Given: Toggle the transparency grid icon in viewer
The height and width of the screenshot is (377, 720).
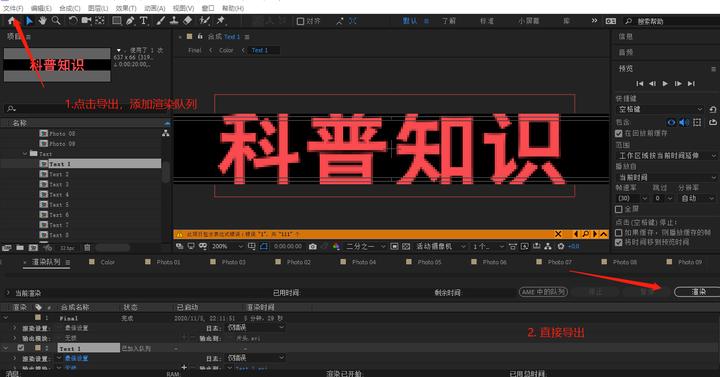Looking at the screenshot, I should click(x=406, y=247).
